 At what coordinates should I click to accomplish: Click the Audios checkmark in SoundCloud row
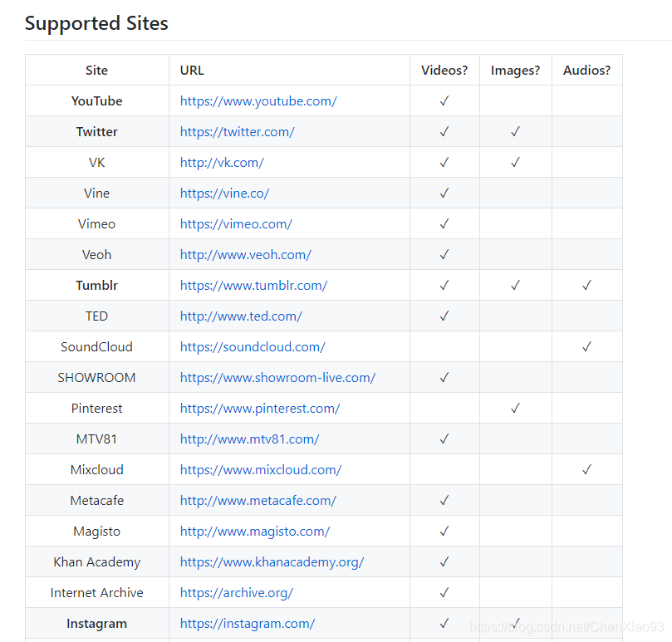click(586, 347)
